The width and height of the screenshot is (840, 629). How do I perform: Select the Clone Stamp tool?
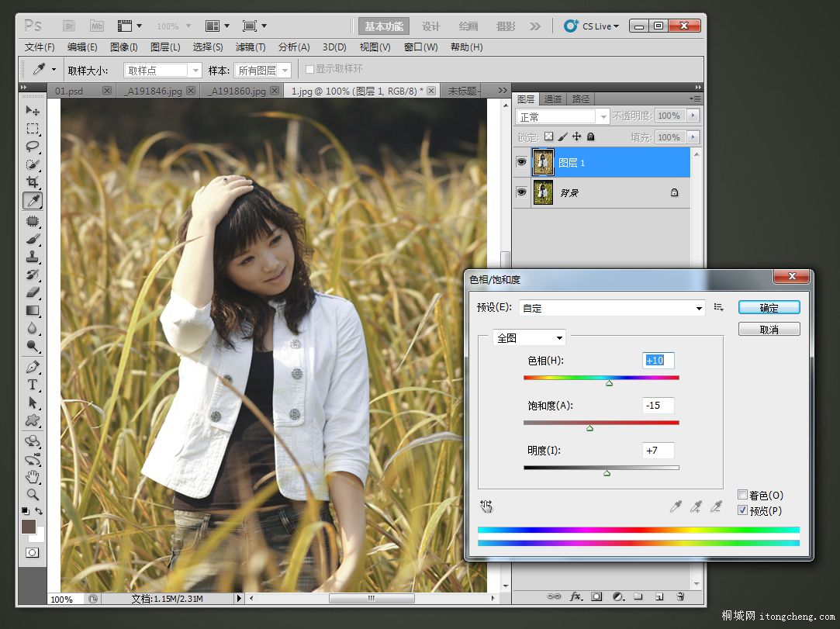click(x=33, y=257)
